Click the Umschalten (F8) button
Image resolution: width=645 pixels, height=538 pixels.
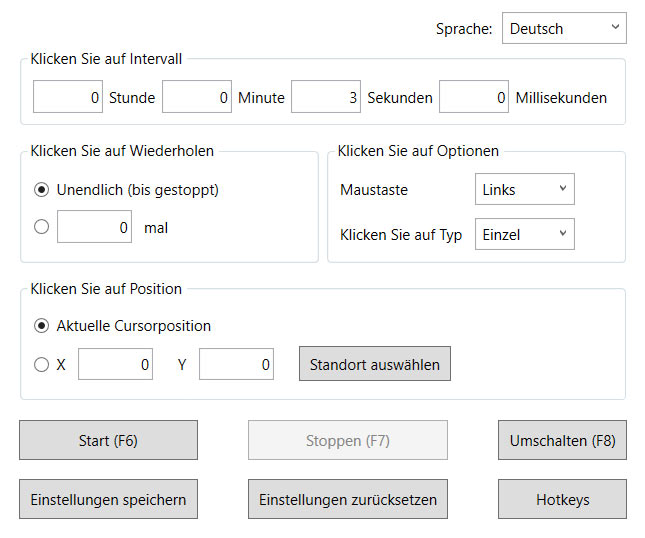click(562, 440)
